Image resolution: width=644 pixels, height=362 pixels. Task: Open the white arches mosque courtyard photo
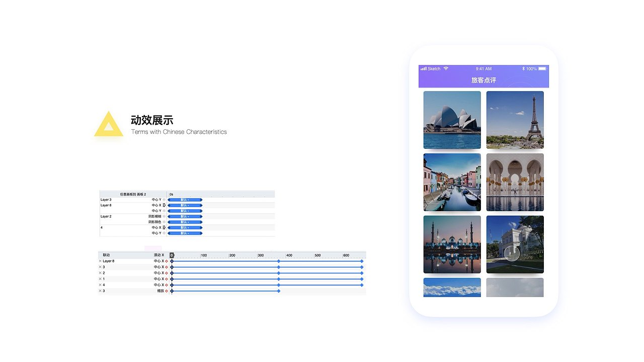515,182
